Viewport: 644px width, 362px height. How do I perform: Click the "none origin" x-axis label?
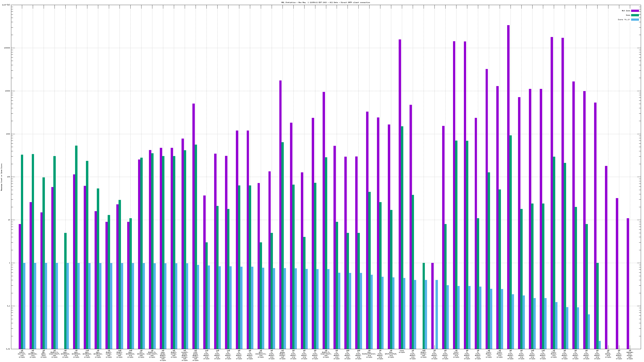pyautogui.click(x=402, y=352)
